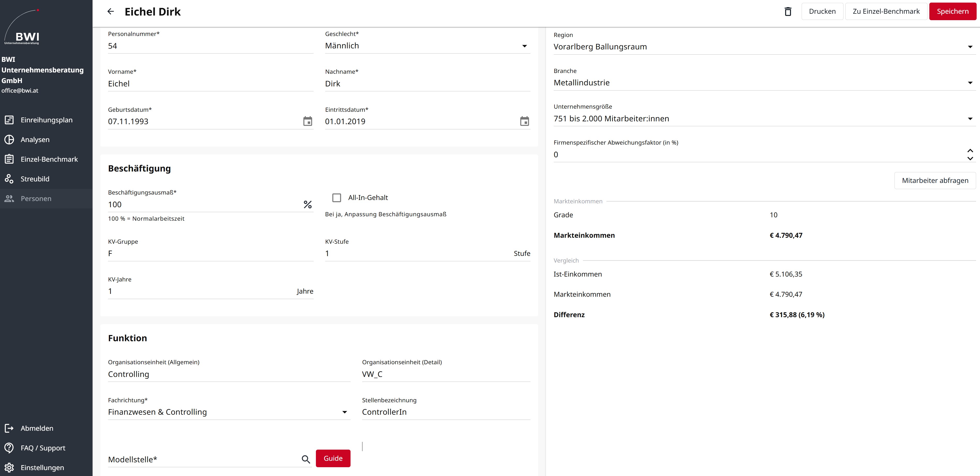This screenshot has width=980, height=476.
Task: Open Einstellungen
Action: (x=47, y=468)
